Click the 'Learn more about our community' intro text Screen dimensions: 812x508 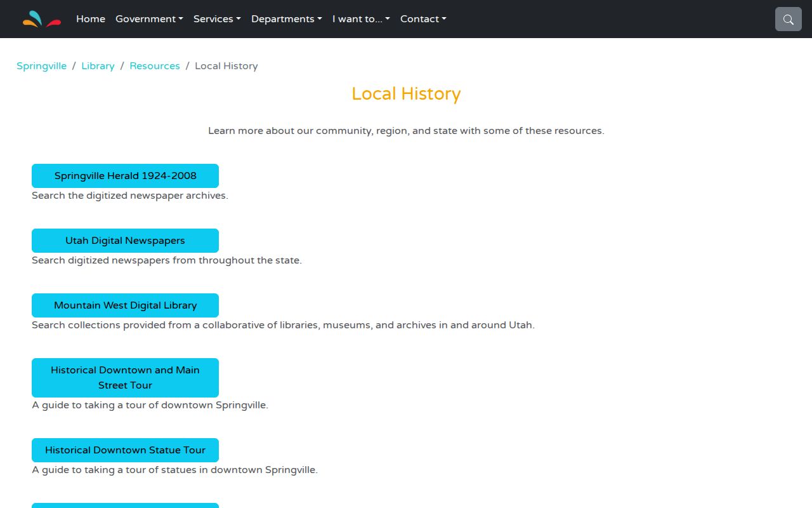(x=406, y=131)
